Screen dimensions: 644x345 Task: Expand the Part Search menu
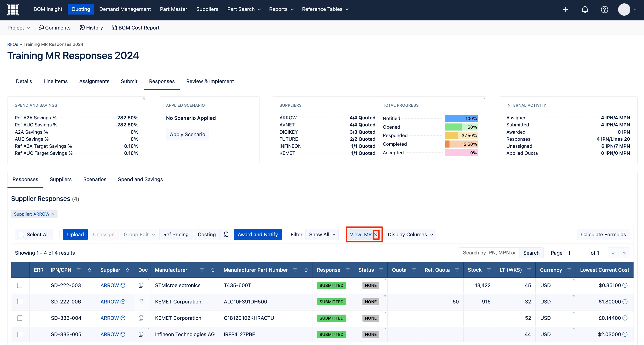tap(244, 9)
